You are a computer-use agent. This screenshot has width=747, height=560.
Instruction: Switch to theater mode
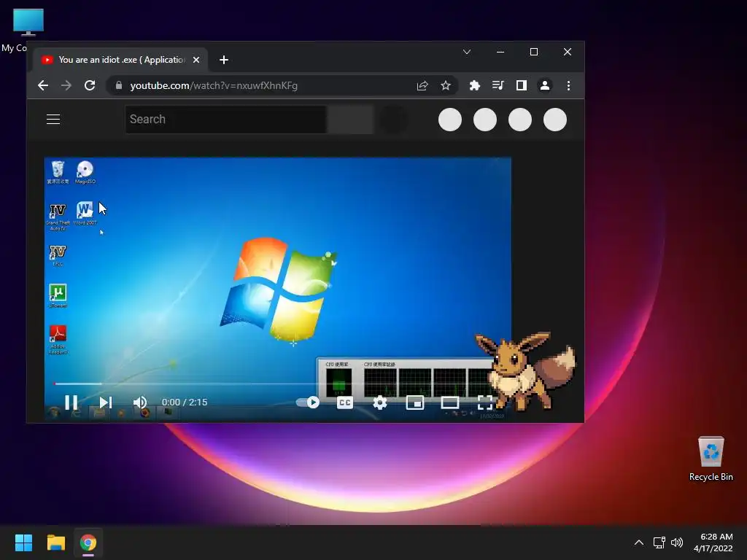coord(449,402)
